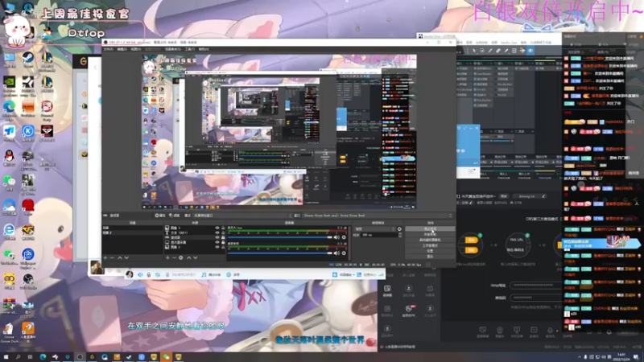
Task: Adjust first audio track volume slider
Action: coord(279,237)
